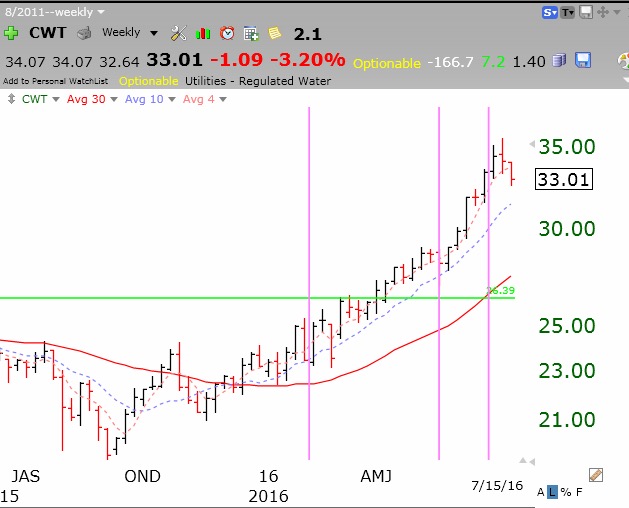Click the blue floppy disk save icon
The height and width of the screenshot is (508, 629).
tap(583, 62)
